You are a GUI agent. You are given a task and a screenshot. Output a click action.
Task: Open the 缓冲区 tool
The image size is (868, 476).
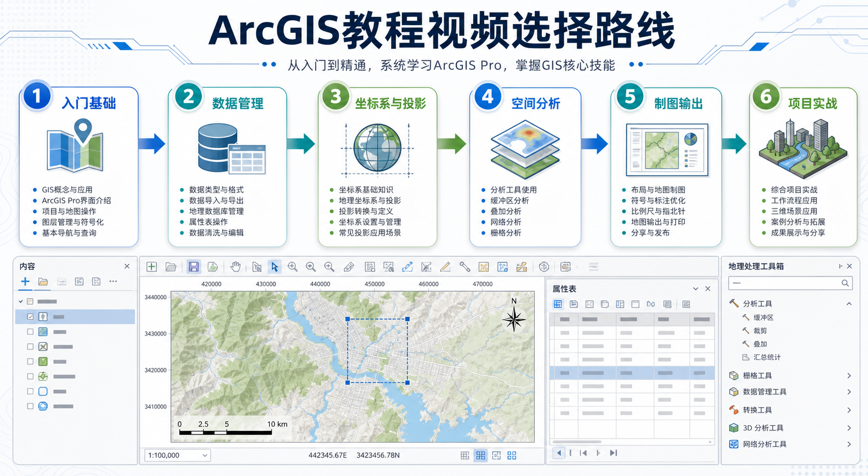coord(763,318)
